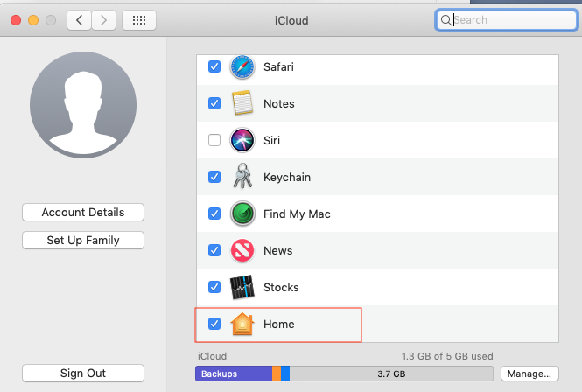This screenshot has width=582, height=392.
Task: Disable the Find My Mac checkbox
Action: pyautogui.click(x=214, y=213)
